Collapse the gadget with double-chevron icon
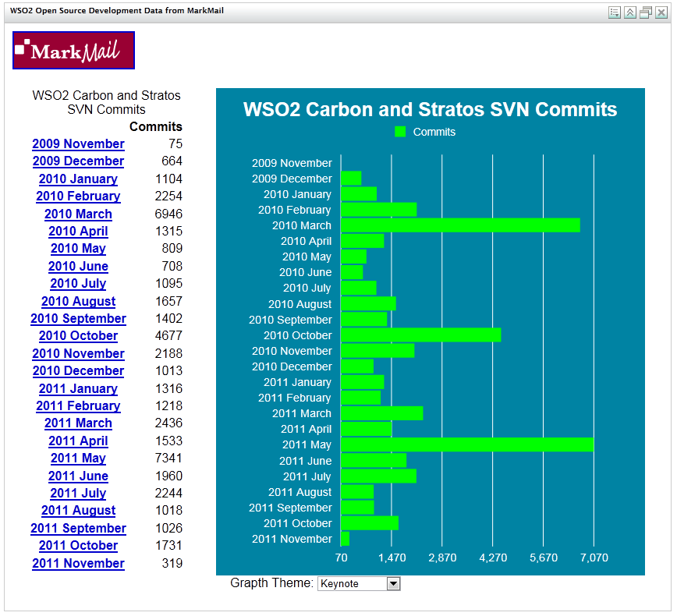The width and height of the screenshot is (677, 616). click(x=630, y=12)
